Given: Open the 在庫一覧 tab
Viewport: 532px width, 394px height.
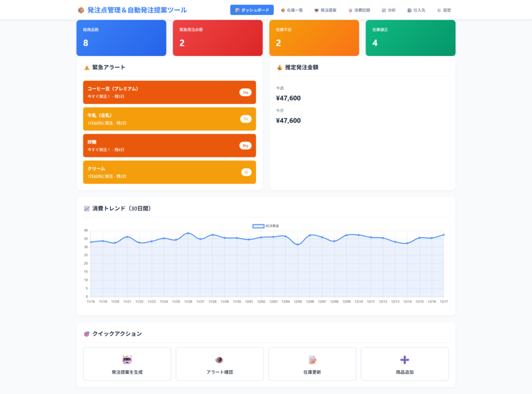Looking at the screenshot, I should tap(292, 10).
